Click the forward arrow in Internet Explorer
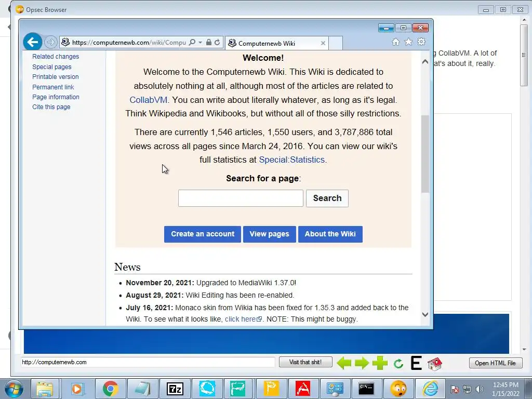The width and height of the screenshot is (532, 399). pyautogui.click(x=50, y=43)
